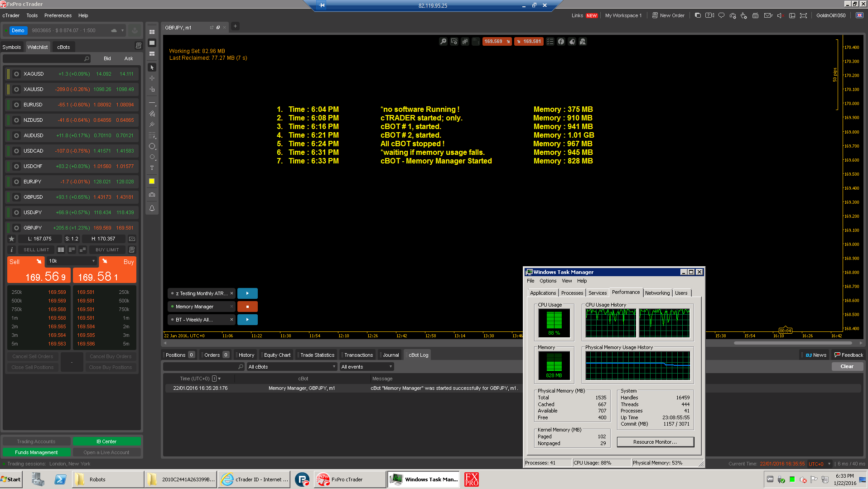
Task: Toggle the muted sound speaker icon
Action: 781,15
